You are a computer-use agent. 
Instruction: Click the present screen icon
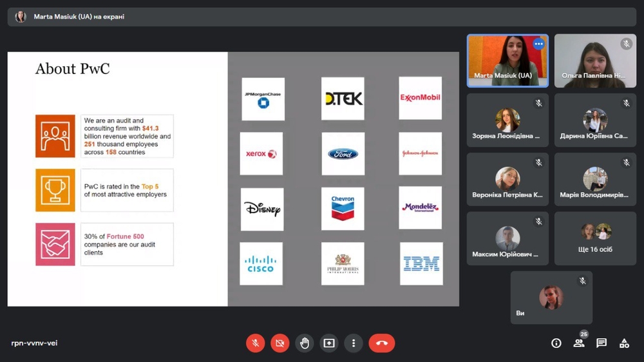pos(329,343)
